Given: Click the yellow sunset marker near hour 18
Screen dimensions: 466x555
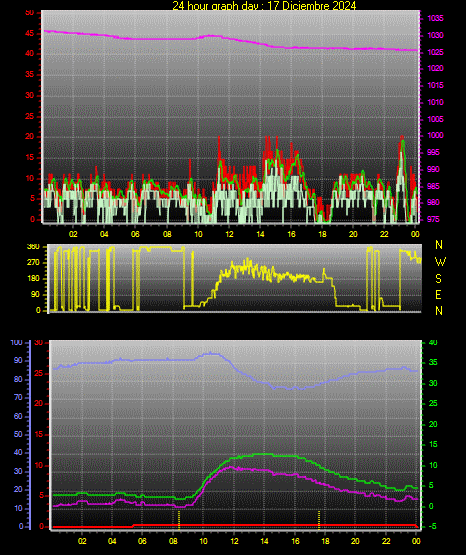Looking at the screenshot, I should point(319,520).
